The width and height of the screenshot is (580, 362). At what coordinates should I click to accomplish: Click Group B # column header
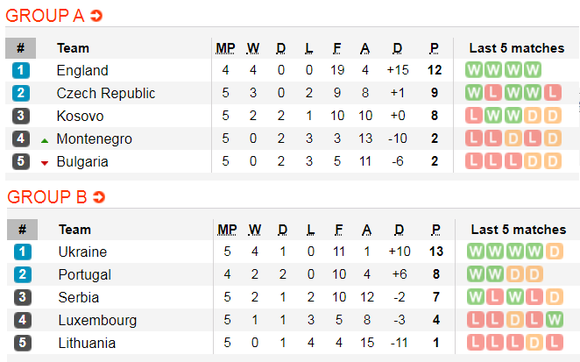[x=22, y=230]
